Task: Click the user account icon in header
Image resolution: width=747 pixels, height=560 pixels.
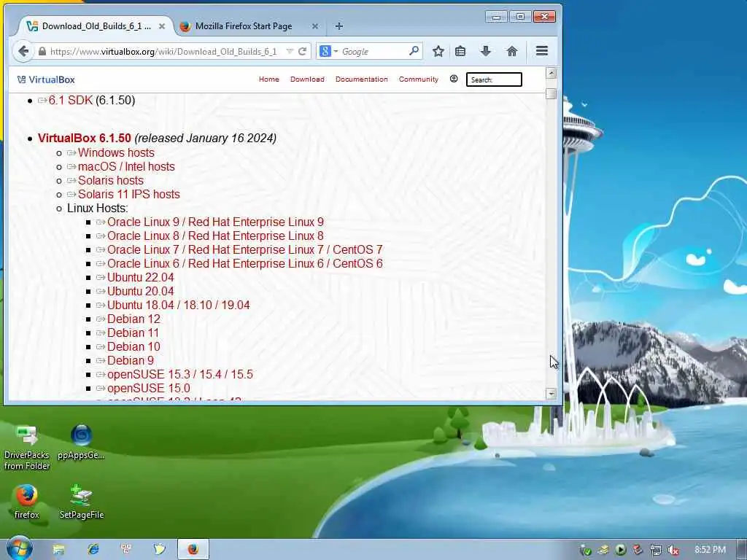Action: [454, 79]
